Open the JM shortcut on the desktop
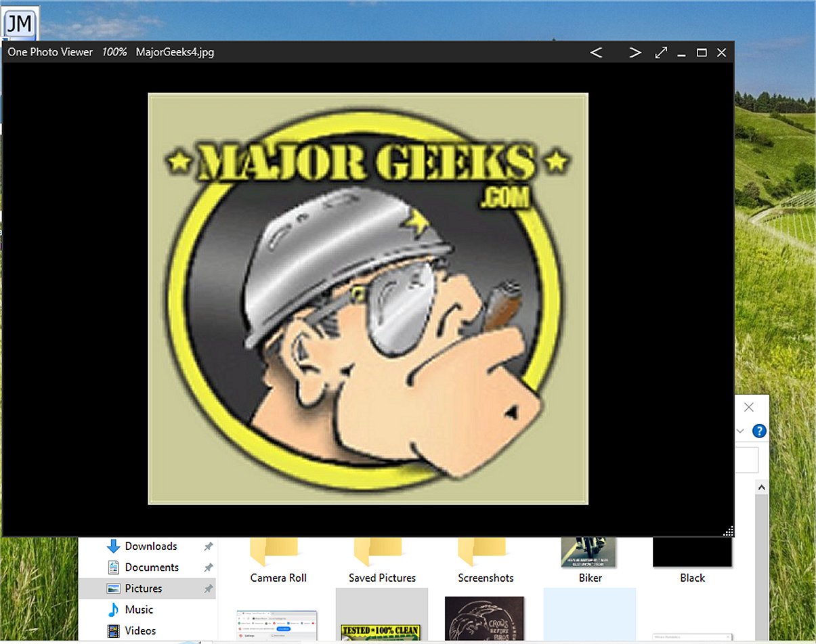The image size is (816, 644). pos(20,22)
